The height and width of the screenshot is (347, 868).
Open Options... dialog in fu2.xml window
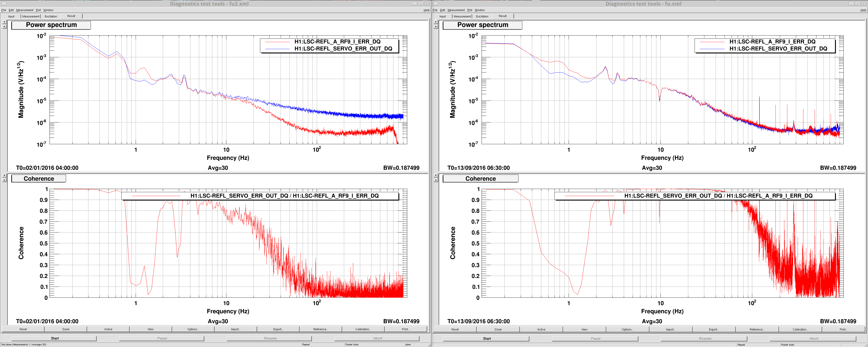coord(193,329)
